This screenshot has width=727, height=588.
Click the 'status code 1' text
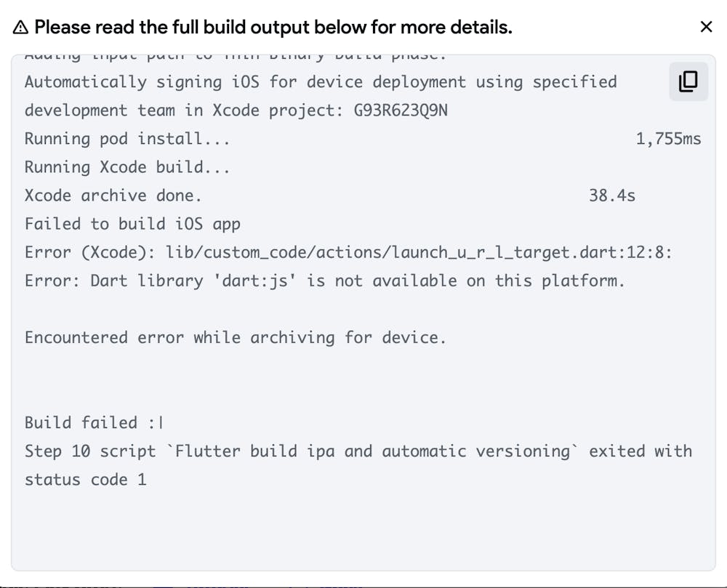pos(86,480)
